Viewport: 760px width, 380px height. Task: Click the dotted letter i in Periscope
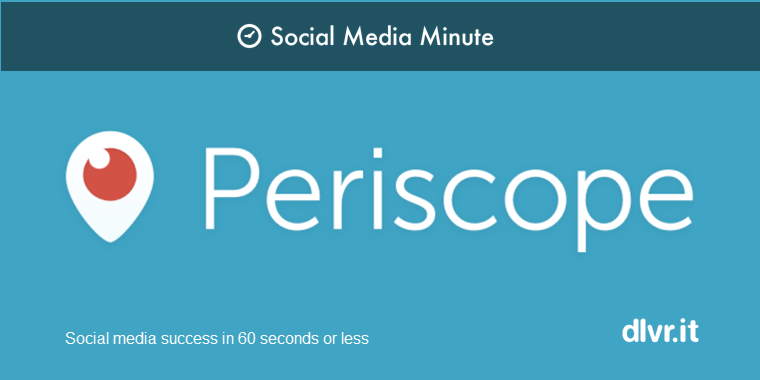(378, 189)
